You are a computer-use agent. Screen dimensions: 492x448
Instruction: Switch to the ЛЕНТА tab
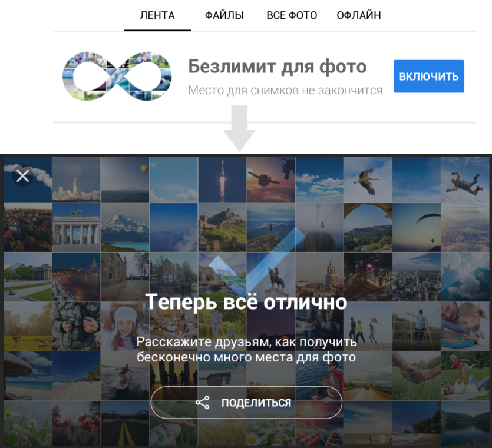(x=157, y=15)
